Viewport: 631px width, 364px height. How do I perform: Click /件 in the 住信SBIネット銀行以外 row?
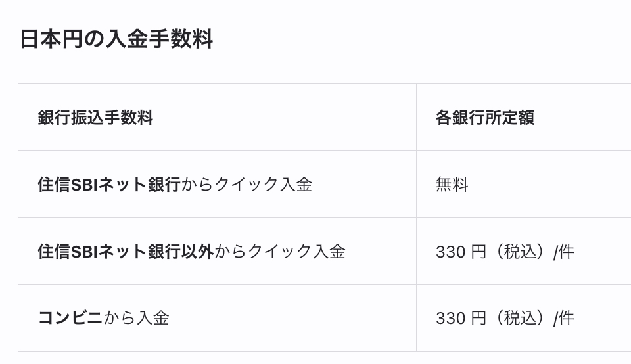click(x=564, y=252)
